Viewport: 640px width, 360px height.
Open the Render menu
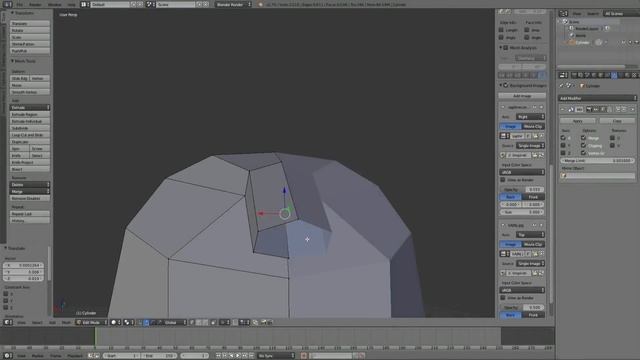35,4
